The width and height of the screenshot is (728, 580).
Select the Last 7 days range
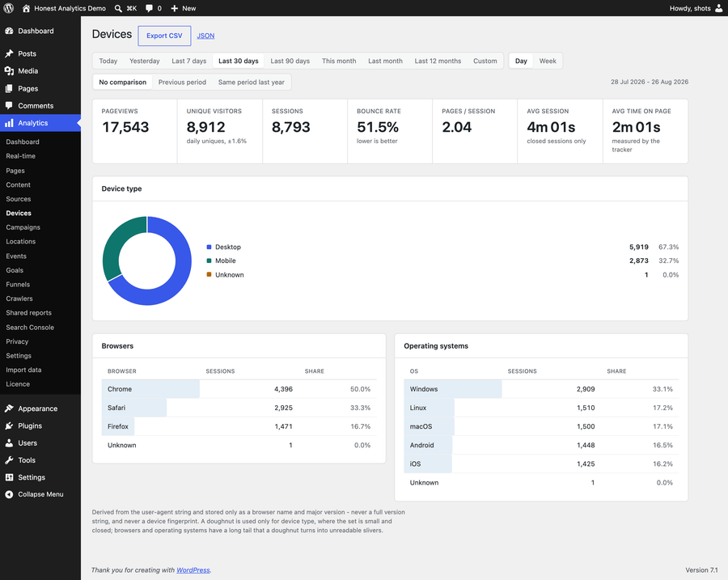click(189, 61)
